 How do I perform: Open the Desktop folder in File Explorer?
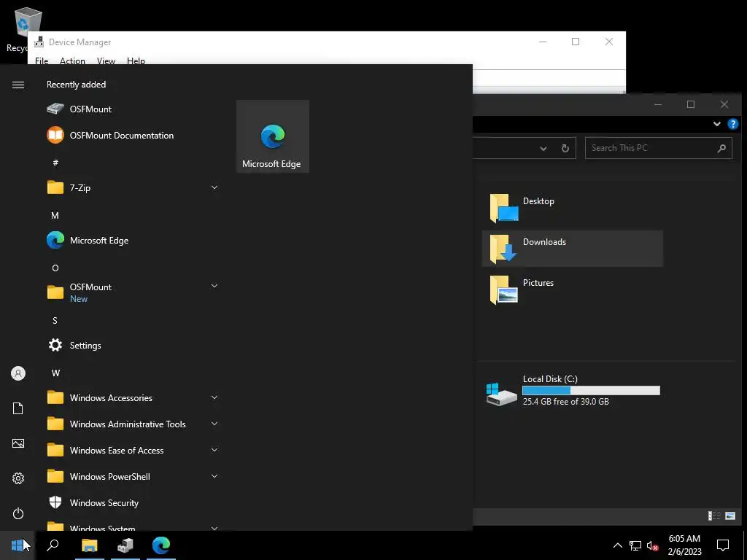click(572, 208)
